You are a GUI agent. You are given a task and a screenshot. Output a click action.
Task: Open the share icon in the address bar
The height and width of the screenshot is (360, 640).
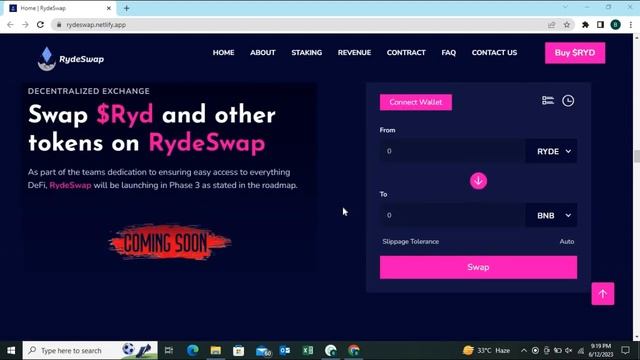(551, 24)
